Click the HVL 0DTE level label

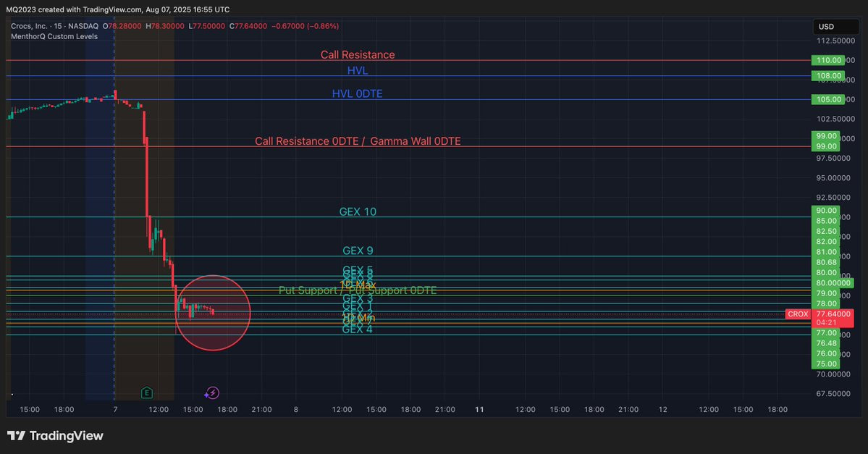357,93
